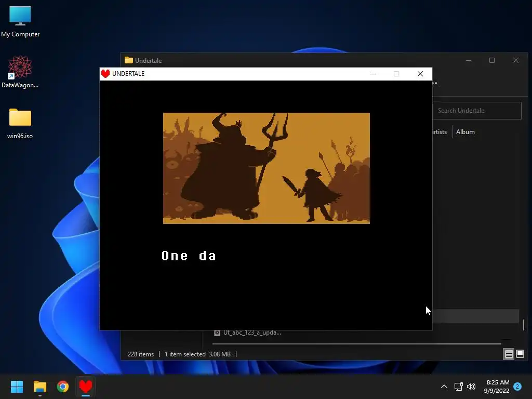
Task: Select the Ut_abc_123_a_upda file in Explorer
Action: pos(248,332)
